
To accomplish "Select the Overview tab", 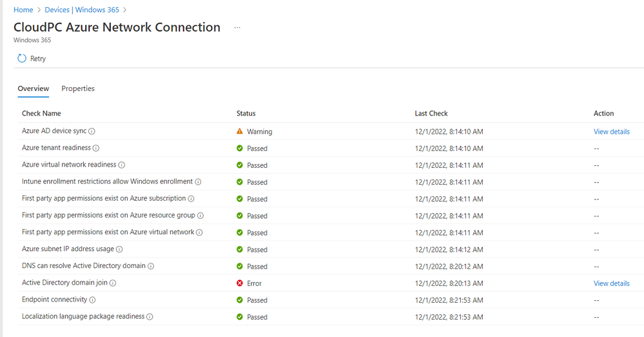I will pos(34,88).
